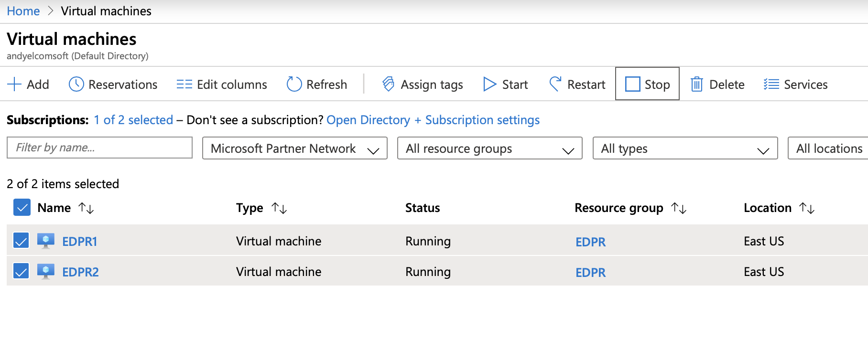Click the EDPR2 virtual machine icon
The image size is (868, 339).
[46, 271]
